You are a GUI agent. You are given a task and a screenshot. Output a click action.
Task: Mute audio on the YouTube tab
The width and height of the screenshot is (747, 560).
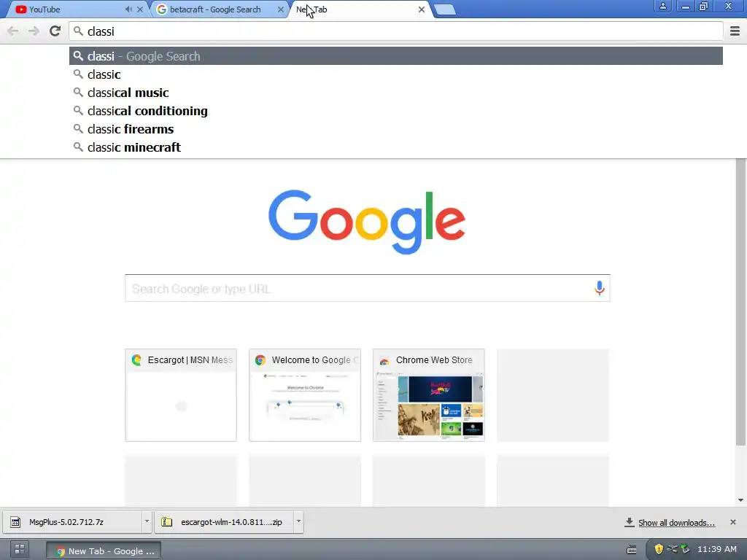(128, 9)
